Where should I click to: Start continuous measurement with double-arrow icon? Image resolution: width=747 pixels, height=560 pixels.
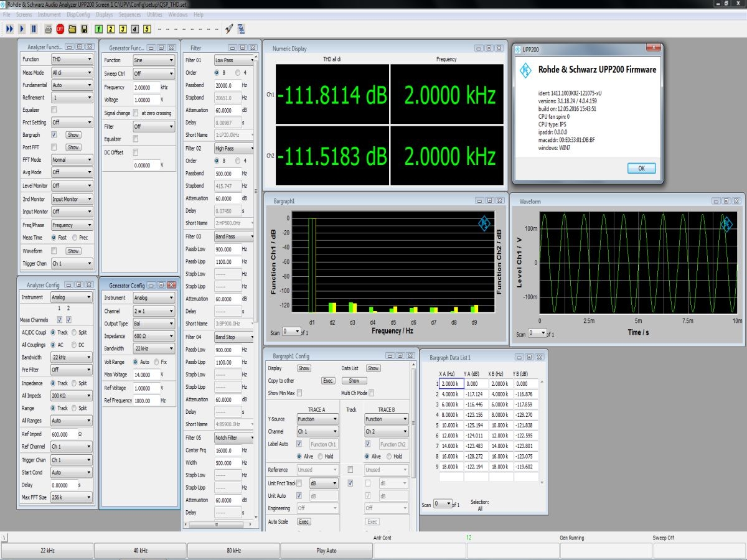click(x=9, y=29)
